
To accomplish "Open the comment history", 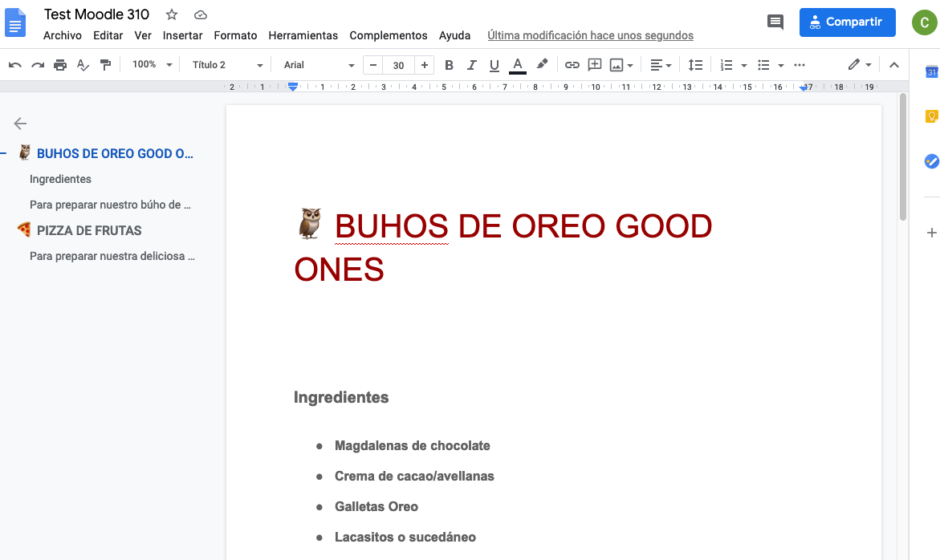I will [775, 22].
